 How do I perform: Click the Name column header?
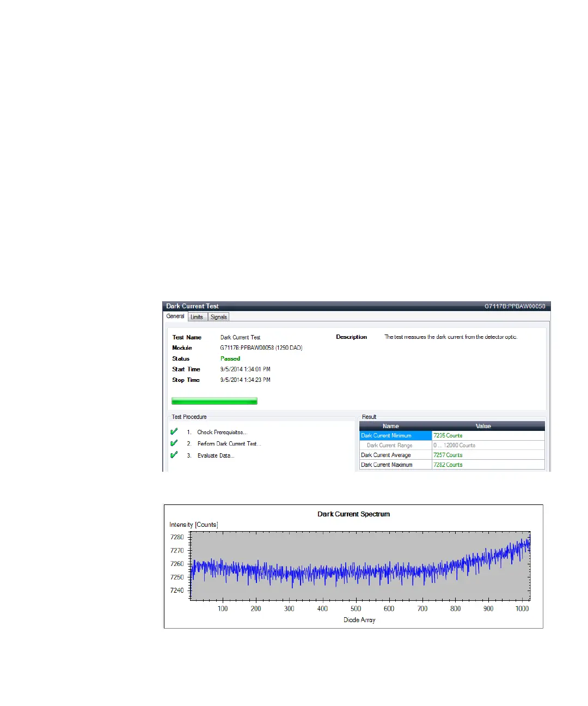396,426
